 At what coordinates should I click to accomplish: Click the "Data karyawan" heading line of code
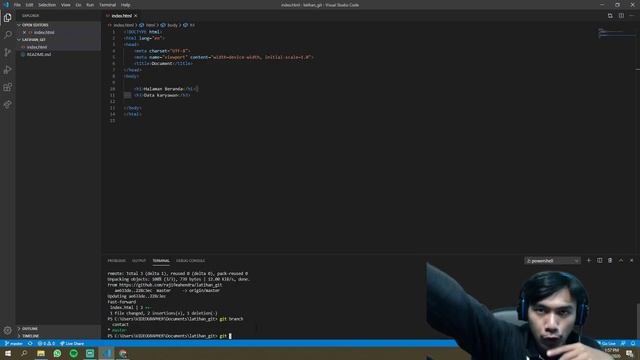coord(162,96)
